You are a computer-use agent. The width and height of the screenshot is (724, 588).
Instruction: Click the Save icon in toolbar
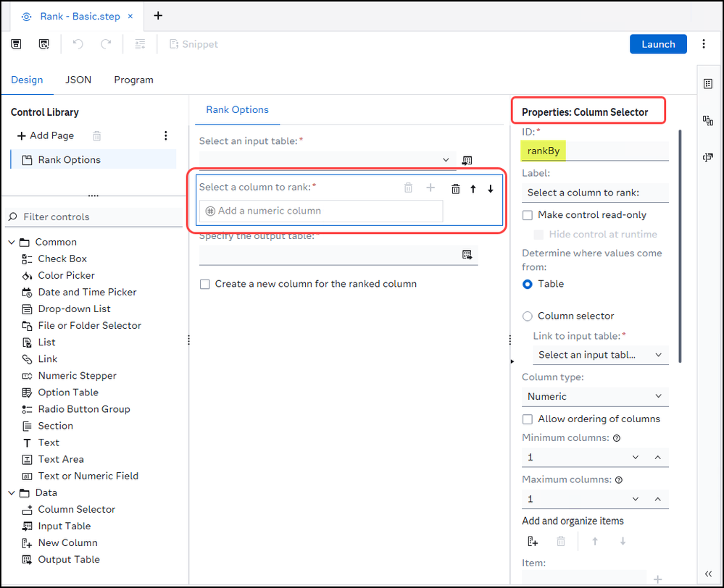click(16, 44)
